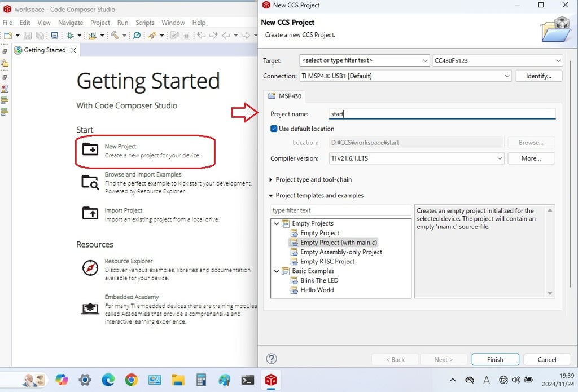578x392 pixels.
Task: Click the Embedded Academy graduation icon
Action: click(x=90, y=309)
